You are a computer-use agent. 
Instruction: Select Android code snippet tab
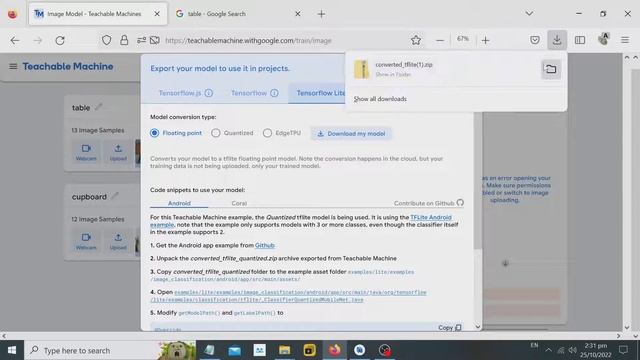coord(179,203)
